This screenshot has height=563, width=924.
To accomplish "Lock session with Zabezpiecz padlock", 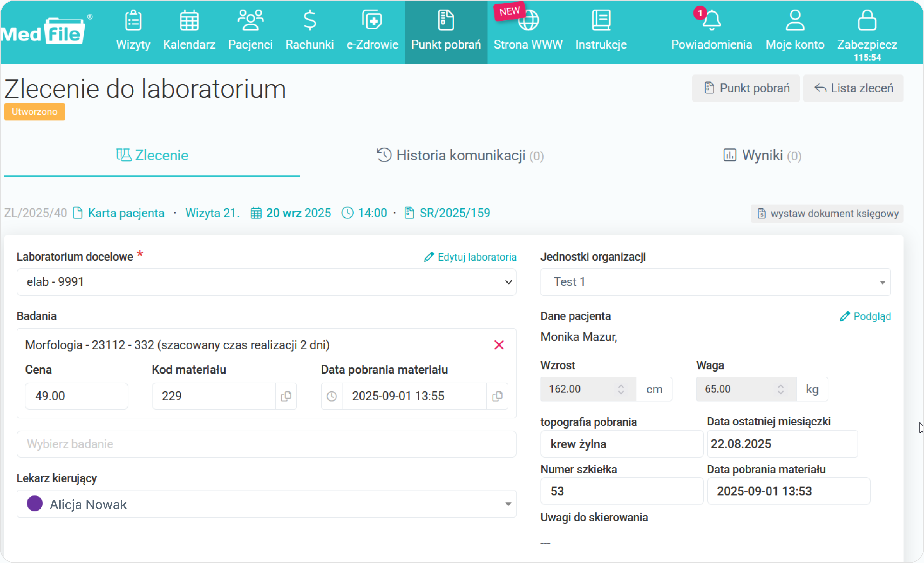I will pos(866,21).
